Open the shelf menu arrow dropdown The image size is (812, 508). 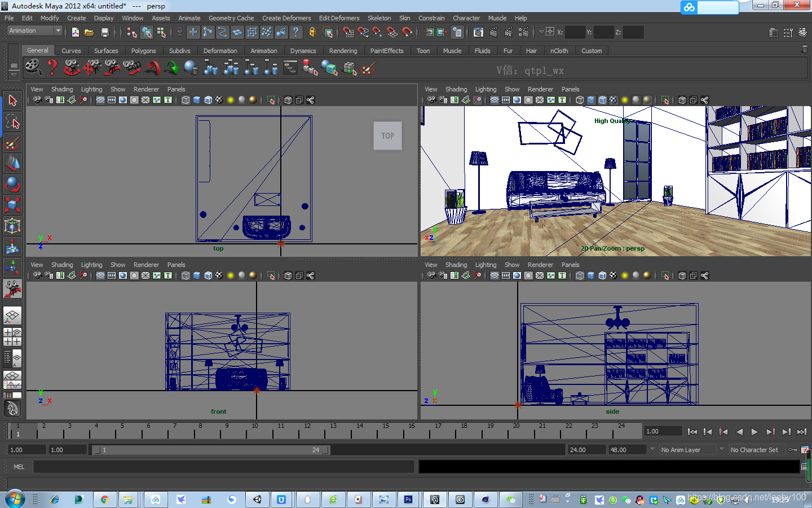14,75
